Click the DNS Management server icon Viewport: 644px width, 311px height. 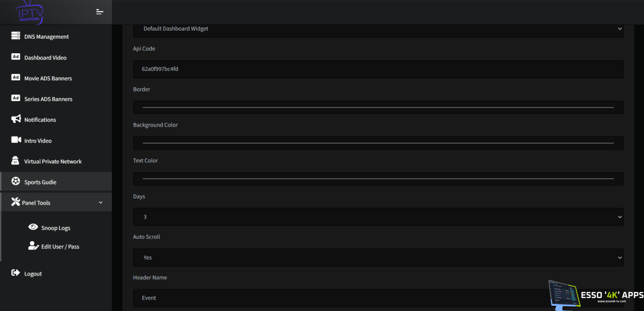point(16,36)
